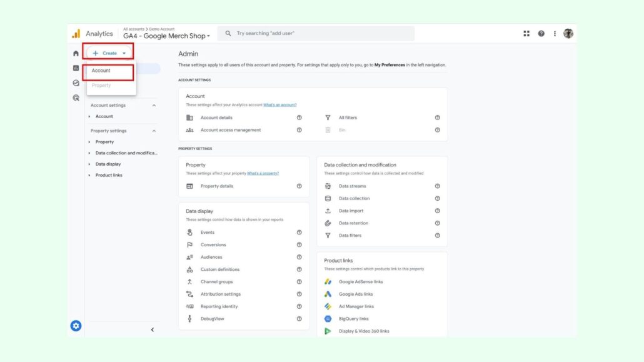Click the help question mark in top bar
The image size is (644, 362).
point(541,34)
